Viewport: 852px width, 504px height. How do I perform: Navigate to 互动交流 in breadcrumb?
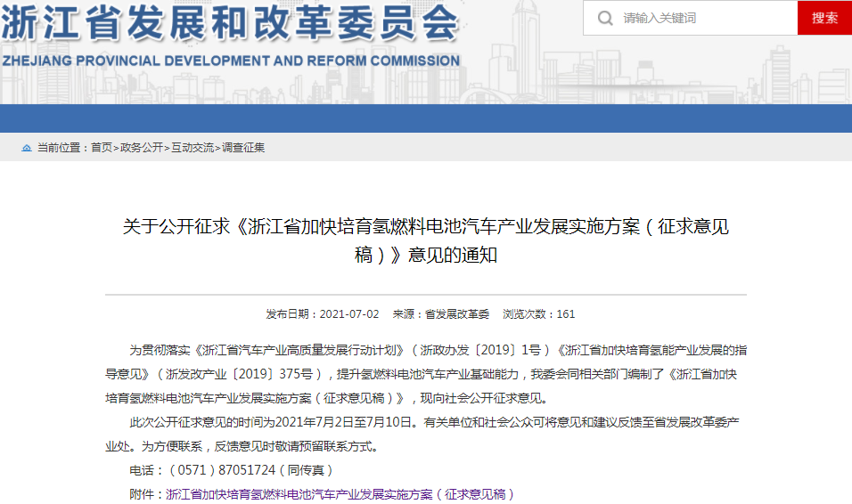tap(193, 148)
